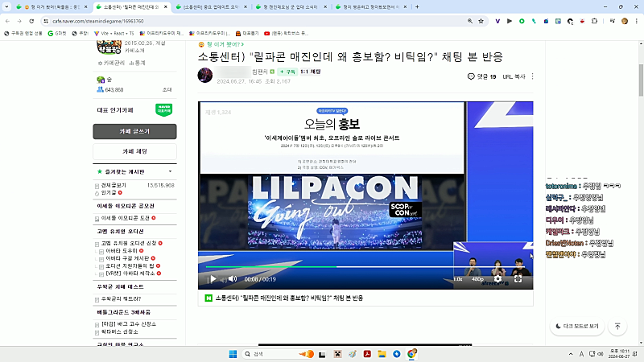Open the Windows Start menu
Viewport: 644px width, 362px height.
coord(233,354)
